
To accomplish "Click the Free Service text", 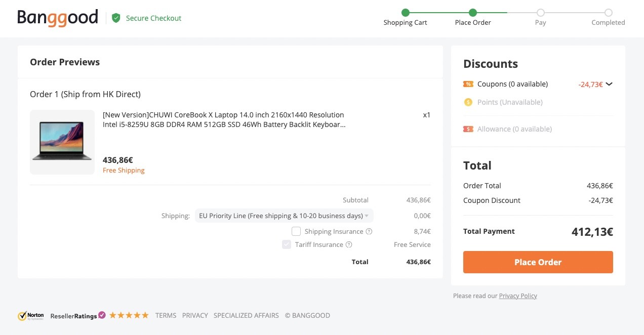I will [412, 245].
